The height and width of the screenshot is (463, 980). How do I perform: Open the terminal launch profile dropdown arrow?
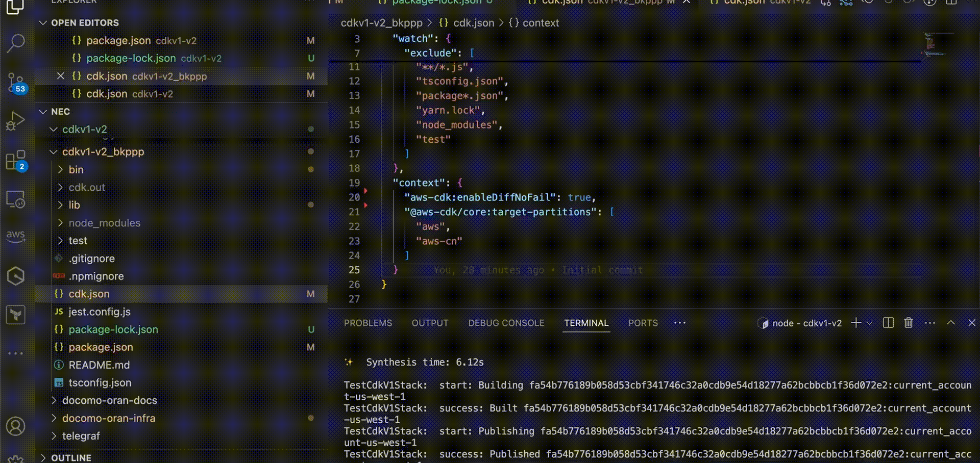click(870, 323)
